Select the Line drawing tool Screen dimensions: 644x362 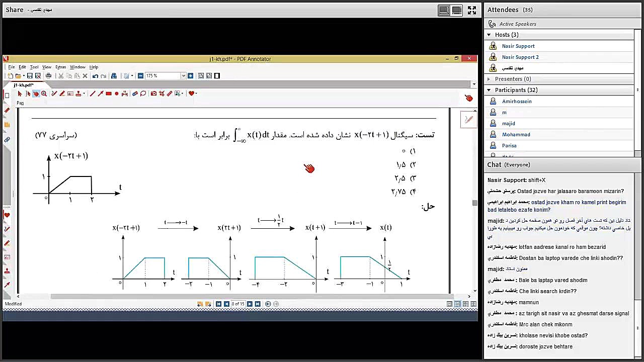[x=93, y=94]
